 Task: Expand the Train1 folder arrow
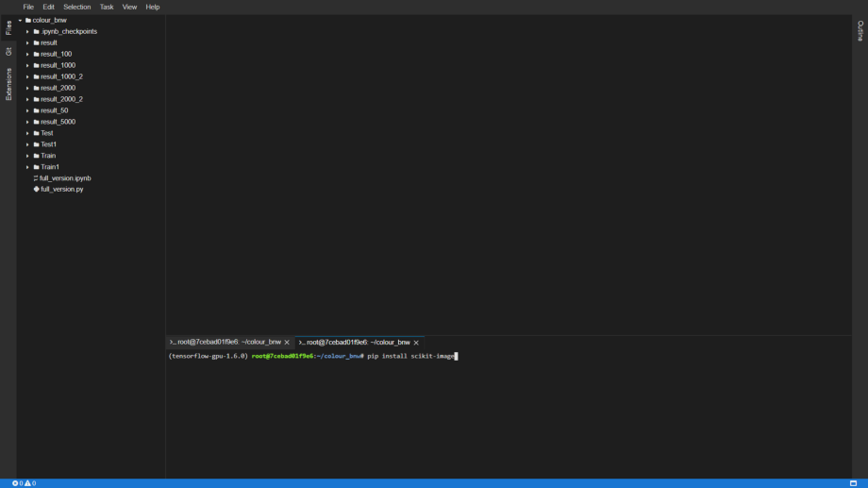tap(27, 167)
